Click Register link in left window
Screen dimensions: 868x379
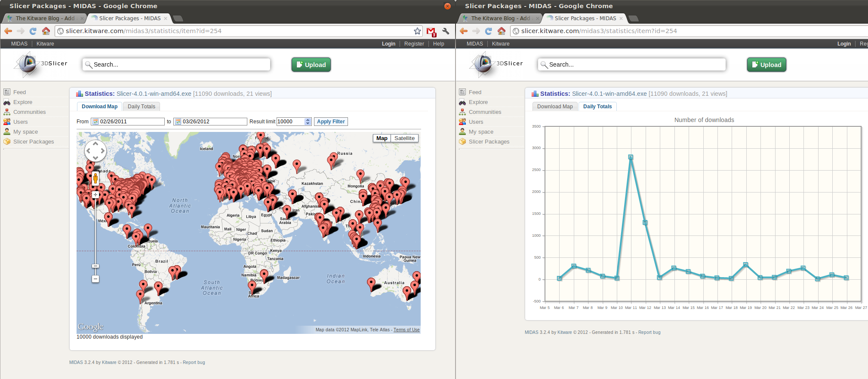pos(414,44)
